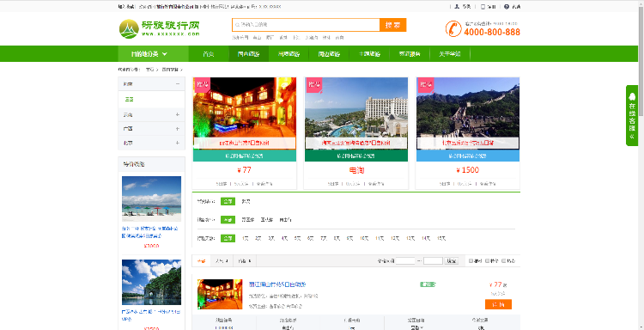Open the 周边旅游 navigation item

click(x=329, y=54)
